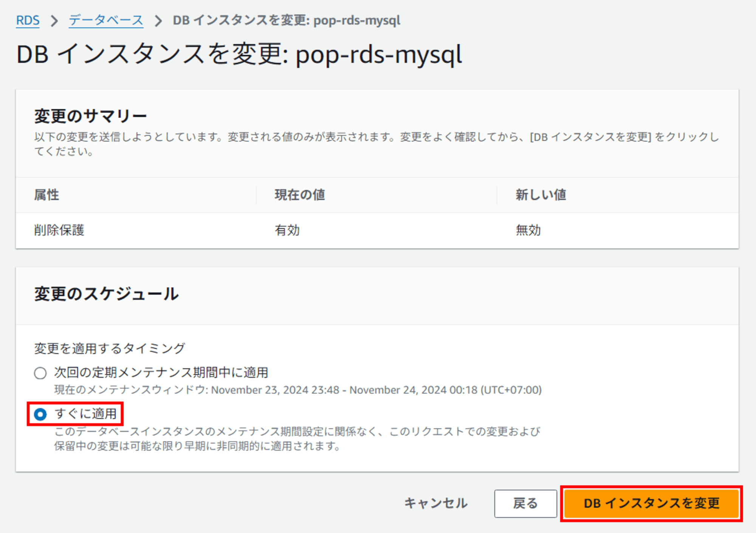The image size is (756, 533).
Task: Click the breadcrumb text DB インスタンスを変更: pop-rds-mysql
Action: 287,20
